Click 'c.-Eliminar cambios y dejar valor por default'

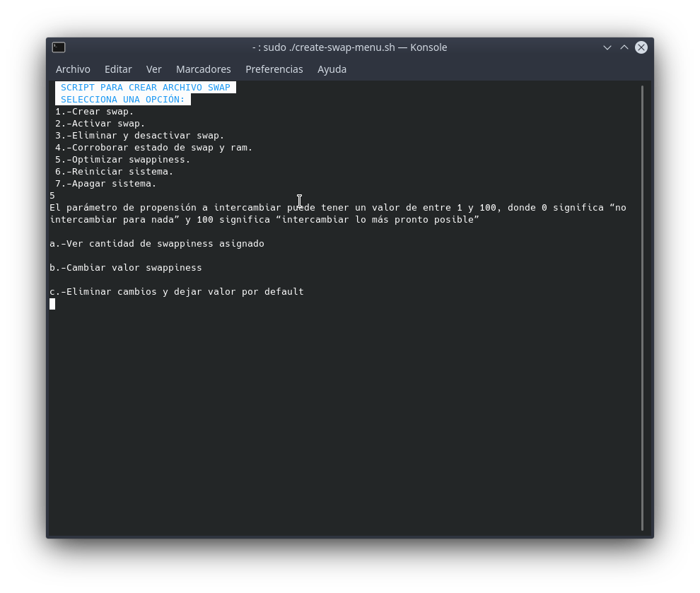[x=176, y=292]
